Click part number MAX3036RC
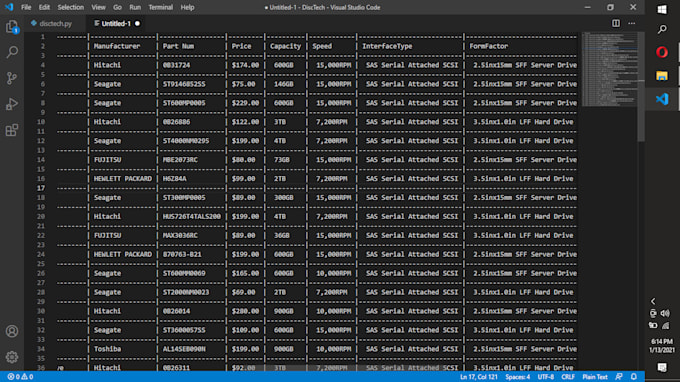This screenshot has height=382, width=680. (x=180, y=235)
